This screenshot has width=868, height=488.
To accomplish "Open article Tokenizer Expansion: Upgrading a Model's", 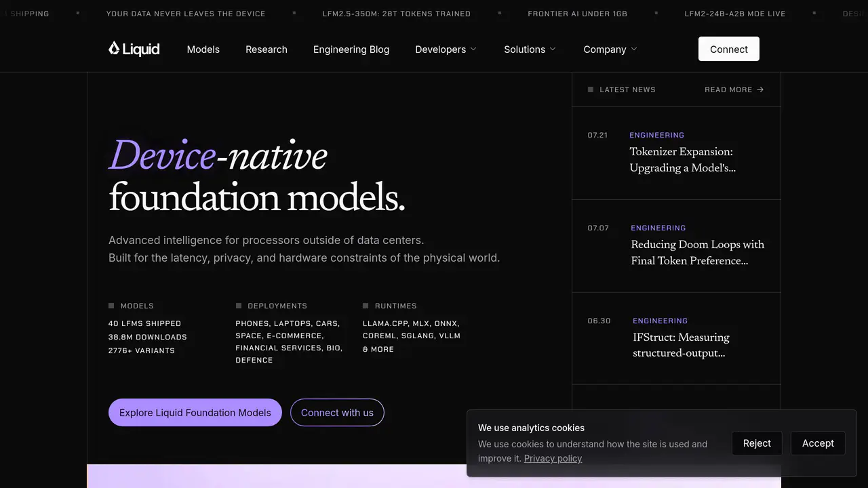I will 682,160.
